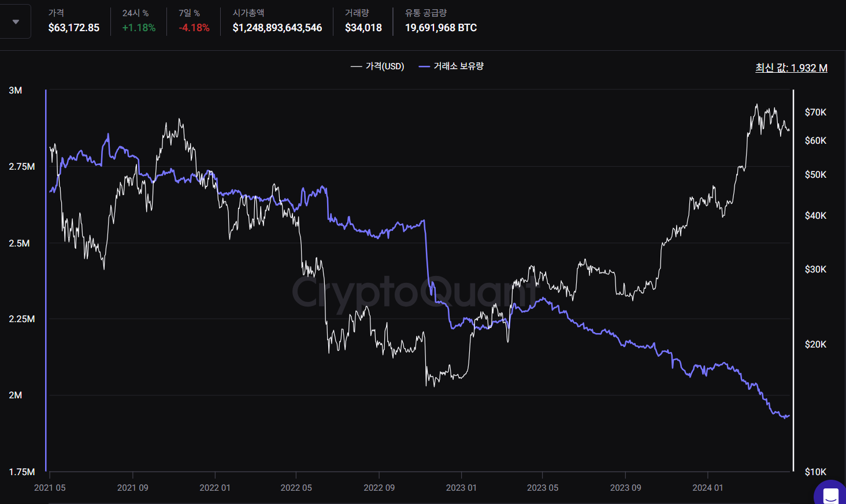Click the 2M left axis label
846x504 pixels.
16,395
